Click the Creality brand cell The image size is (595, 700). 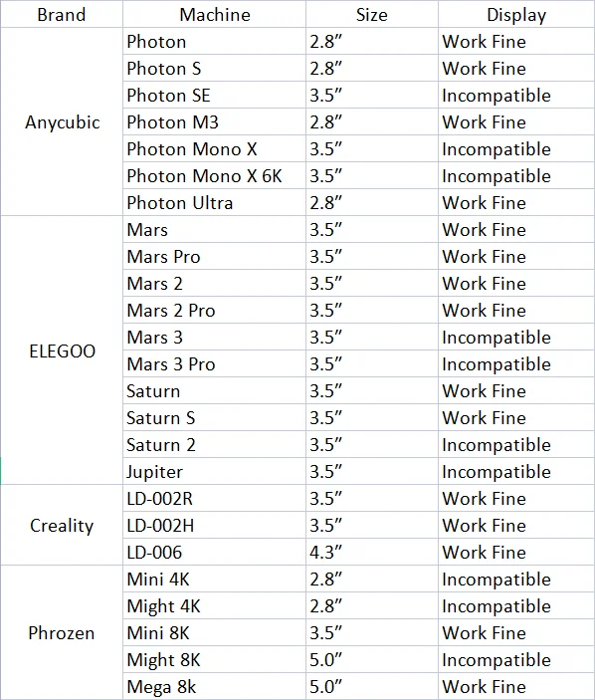(62, 526)
